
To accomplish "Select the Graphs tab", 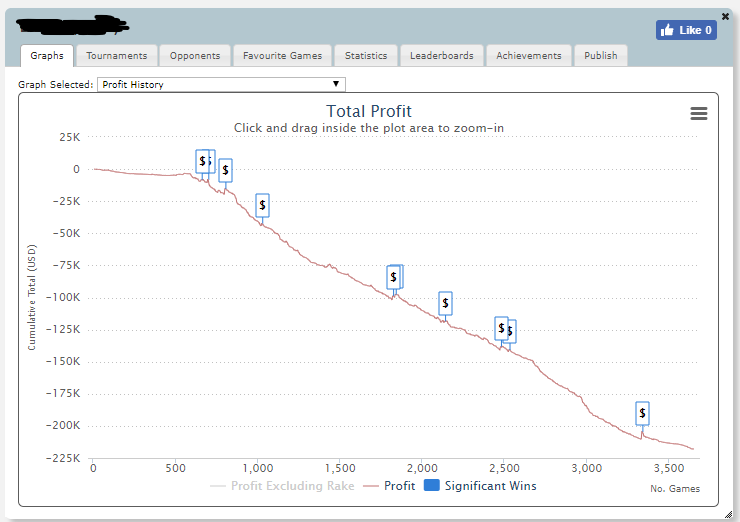I will pos(47,56).
